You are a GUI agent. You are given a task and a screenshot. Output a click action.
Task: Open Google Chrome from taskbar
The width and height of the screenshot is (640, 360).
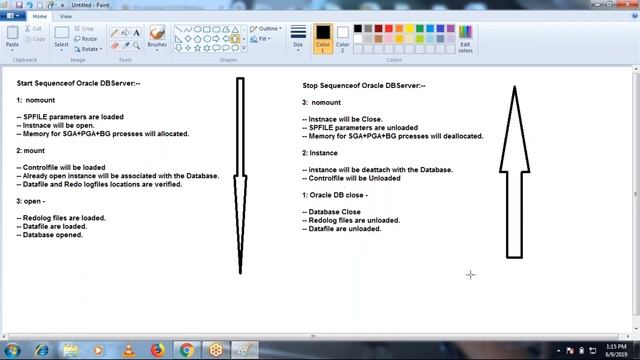[187, 350]
